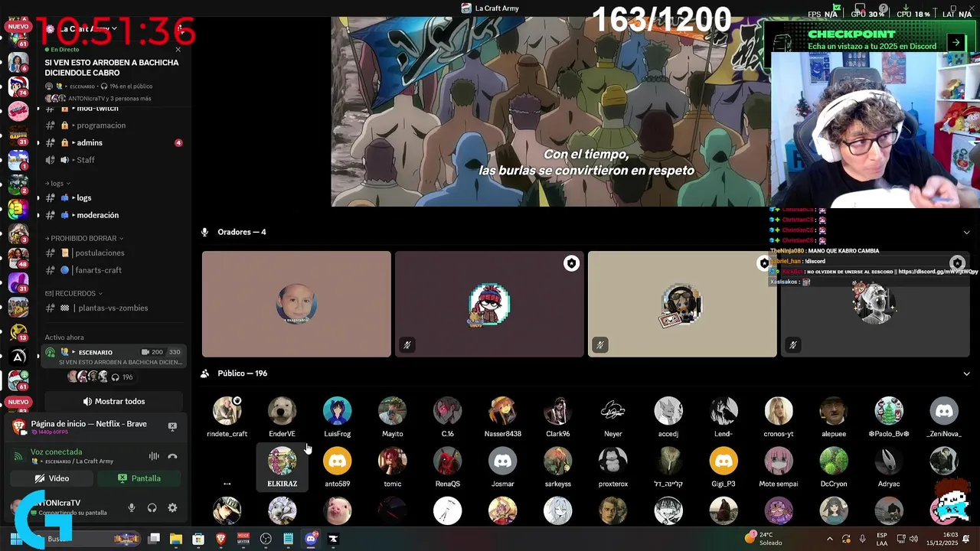The width and height of the screenshot is (980, 551).
Task: Mute microphone in the user panel
Action: pyautogui.click(x=132, y=507)
